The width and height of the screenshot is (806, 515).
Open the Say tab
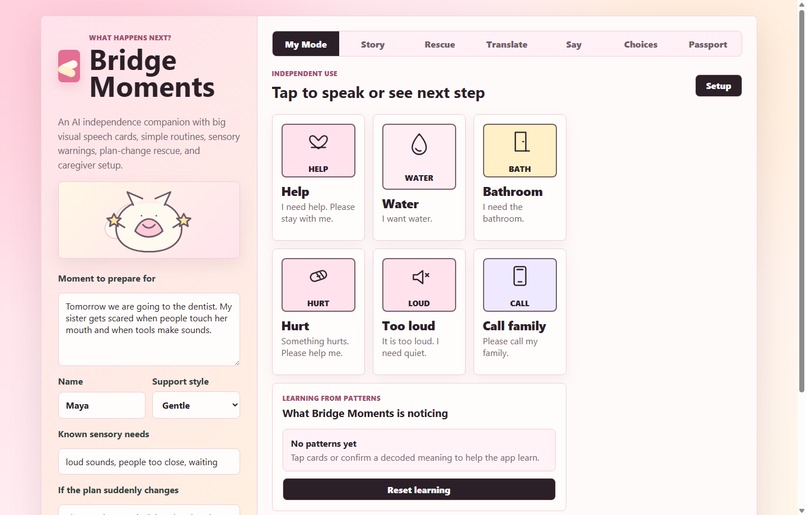[574, 44]
